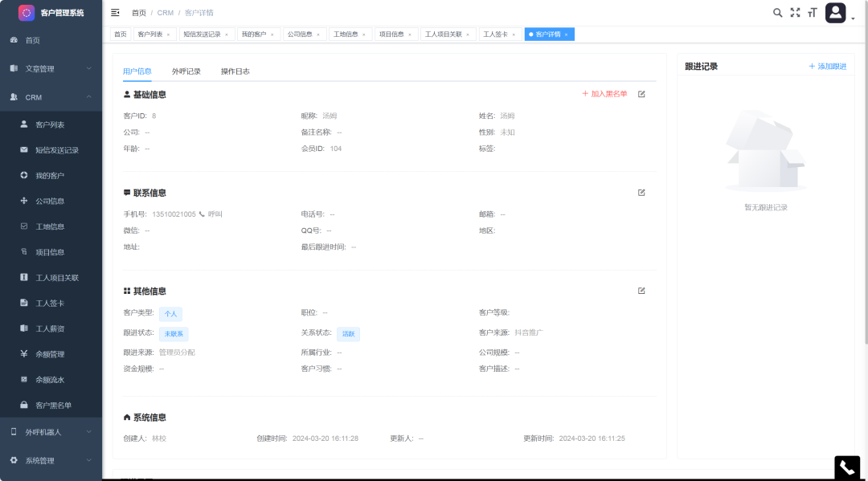Close the 项目信息 page tab
This screenshot has height=481, width=868.
coord(410,35)
